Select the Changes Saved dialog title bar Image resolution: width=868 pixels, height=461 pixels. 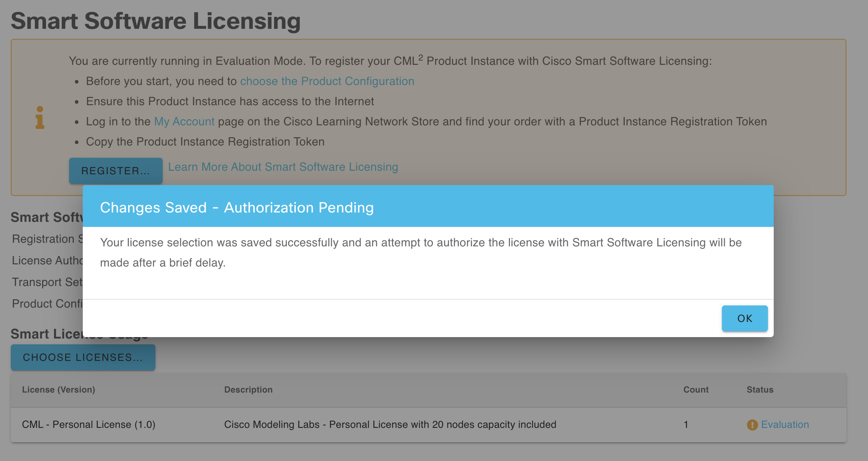point(237,207)
